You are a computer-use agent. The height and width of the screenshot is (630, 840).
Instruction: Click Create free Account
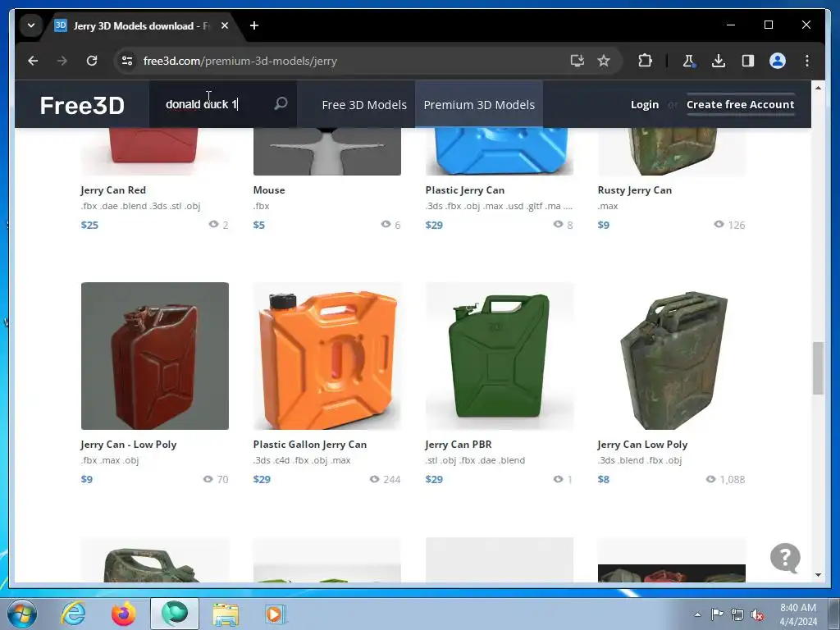[x=741, y=104]
